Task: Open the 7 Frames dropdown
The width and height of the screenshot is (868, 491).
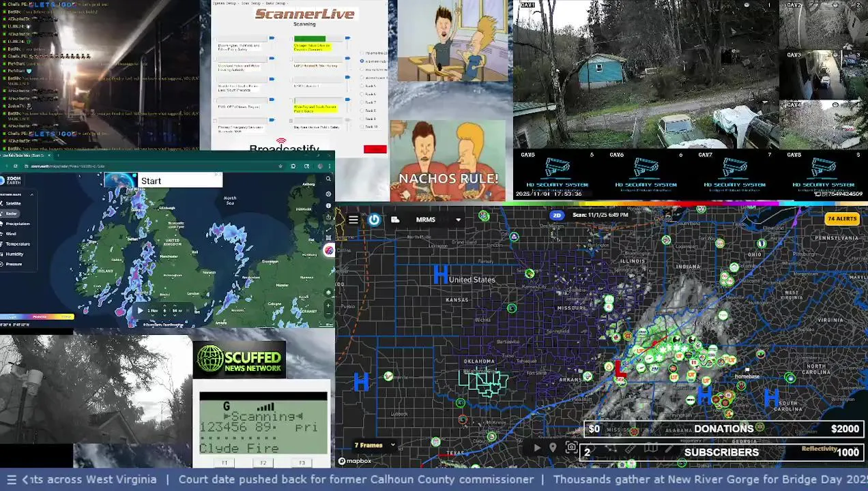Action: [375, 445]
